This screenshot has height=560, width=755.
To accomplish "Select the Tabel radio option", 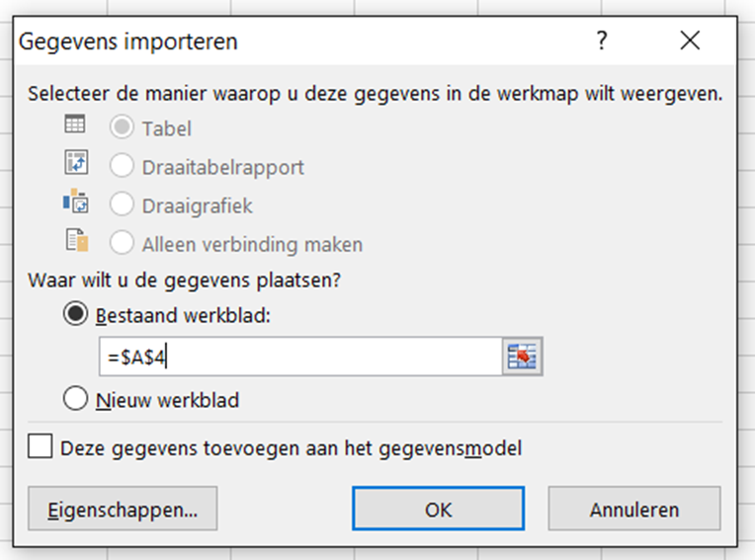I will [x=122, y=127].
